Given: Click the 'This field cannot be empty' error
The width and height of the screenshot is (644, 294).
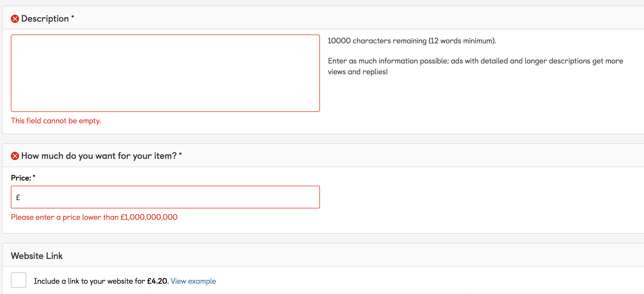Looking at the screenshot, I should click(x=56, y=121).
